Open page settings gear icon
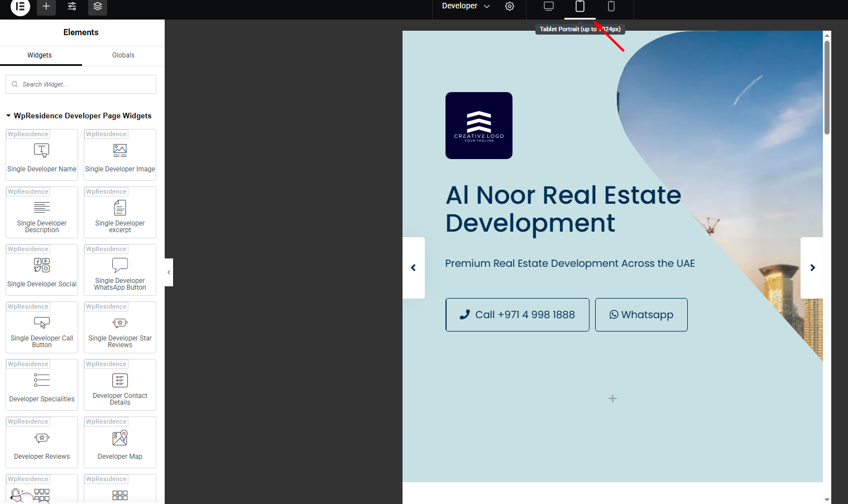 [510, 7]
